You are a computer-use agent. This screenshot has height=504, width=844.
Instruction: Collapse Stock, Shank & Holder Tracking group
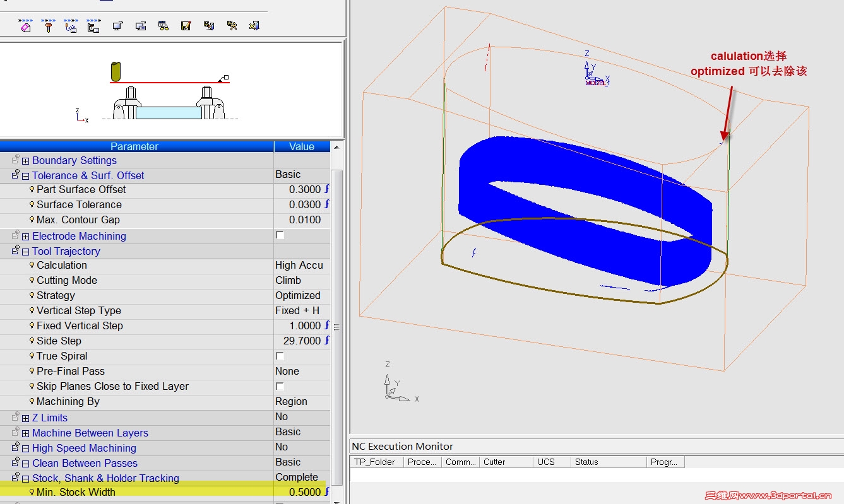pyautogui.click(x=25, y=479)
